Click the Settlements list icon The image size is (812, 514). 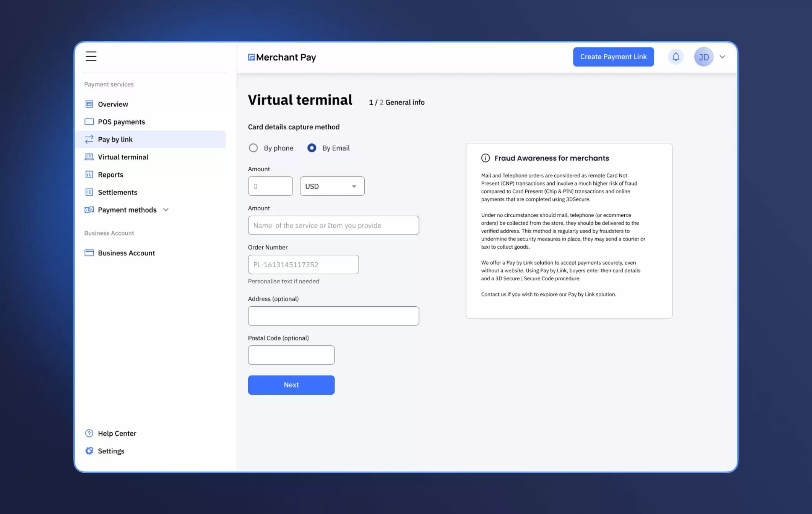coord(89,192)
